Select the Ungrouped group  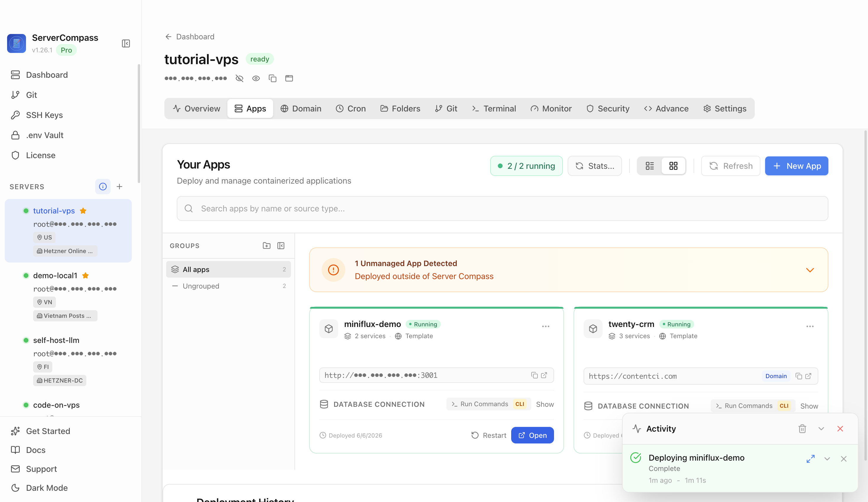click(x=228, y=286)
